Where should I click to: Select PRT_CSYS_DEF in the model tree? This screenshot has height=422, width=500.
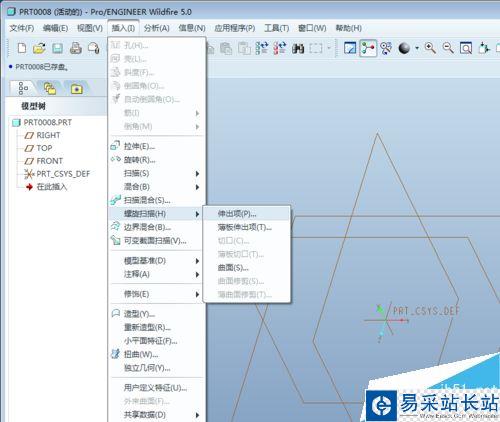[57, 174]
